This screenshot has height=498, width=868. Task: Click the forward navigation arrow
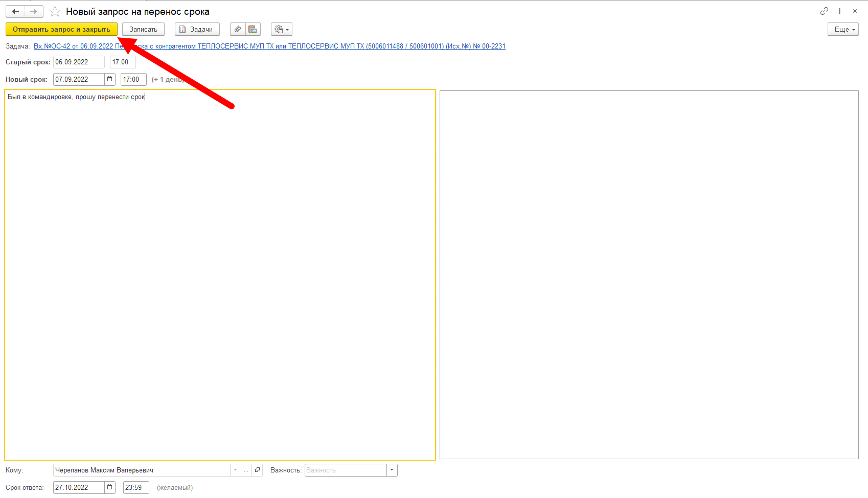(x=34, y=11)
